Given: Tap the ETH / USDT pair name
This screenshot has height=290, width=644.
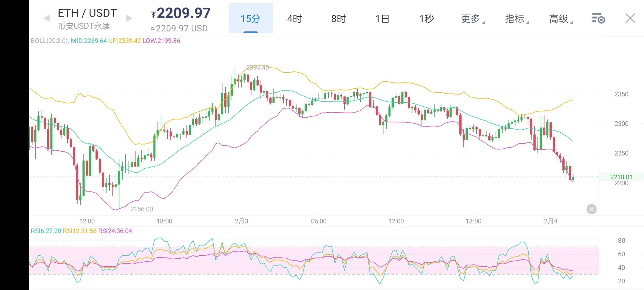Looking at the screenshot, I should coord(87,13).
